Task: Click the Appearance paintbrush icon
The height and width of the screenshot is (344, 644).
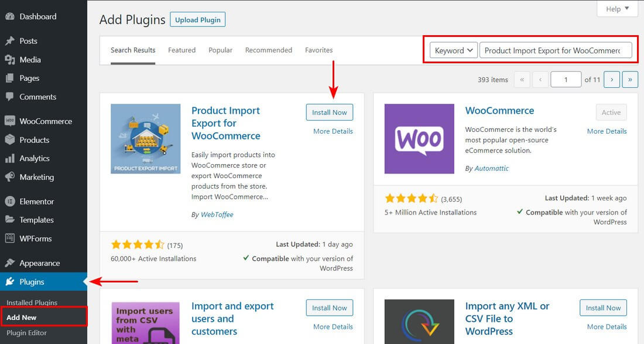Action: tap(10, 263)
